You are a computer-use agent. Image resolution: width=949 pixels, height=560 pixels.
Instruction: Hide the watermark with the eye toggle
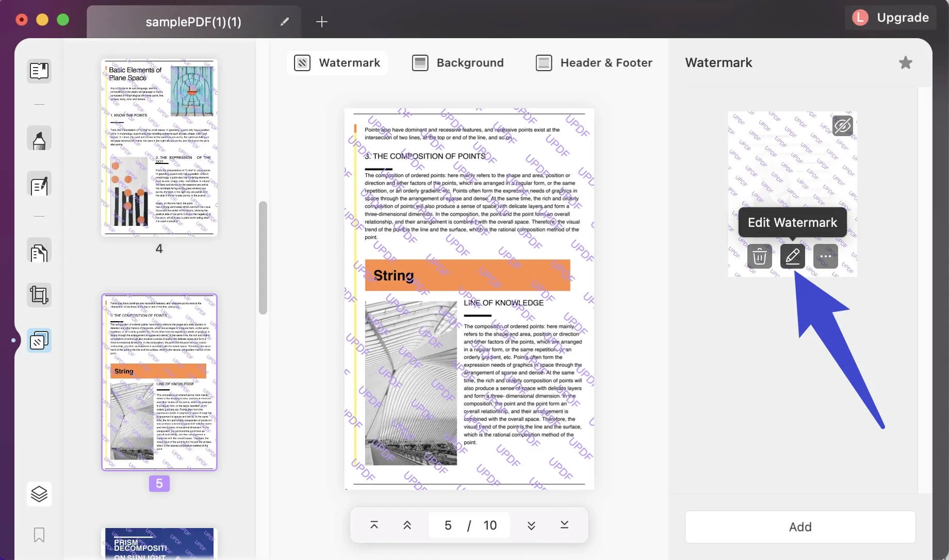tap(843, 125)
